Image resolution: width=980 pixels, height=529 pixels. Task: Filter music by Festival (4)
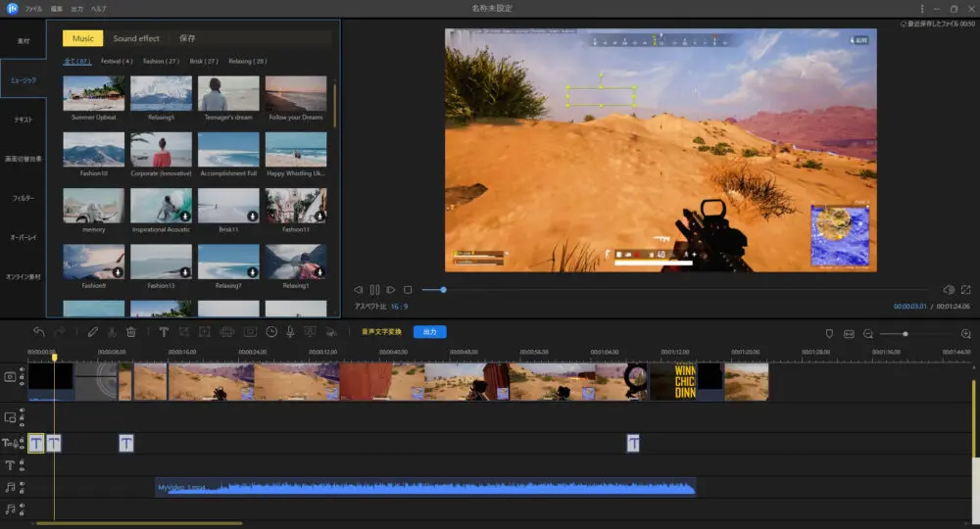coord(117,61)
